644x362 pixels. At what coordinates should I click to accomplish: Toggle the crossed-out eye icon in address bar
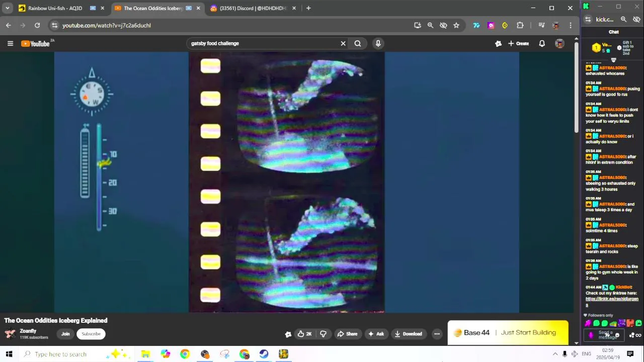pyautogui.click(x=443, y=25)
